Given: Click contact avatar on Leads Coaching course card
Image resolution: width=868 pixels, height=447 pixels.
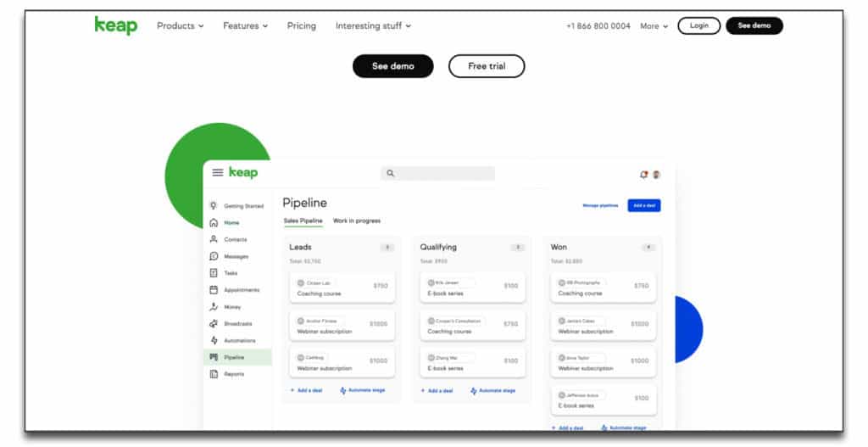Looking at the screenshot, I should [x=301, y=283].
